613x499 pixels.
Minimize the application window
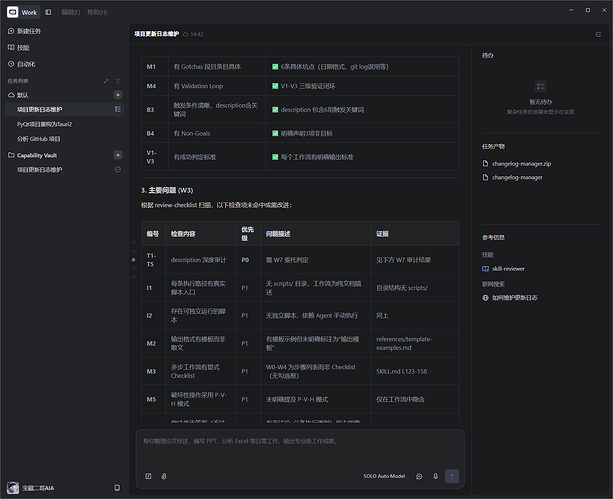pyautogui.click(x=571, y=10)
